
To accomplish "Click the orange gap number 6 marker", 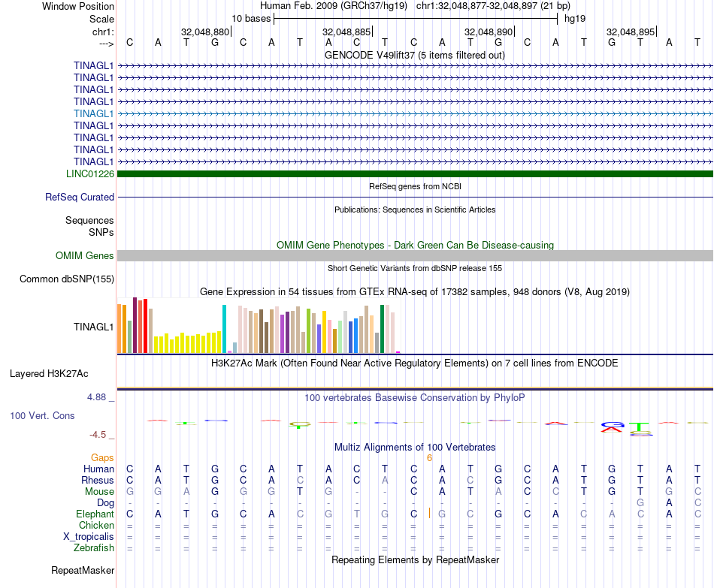I will point(429,458).
